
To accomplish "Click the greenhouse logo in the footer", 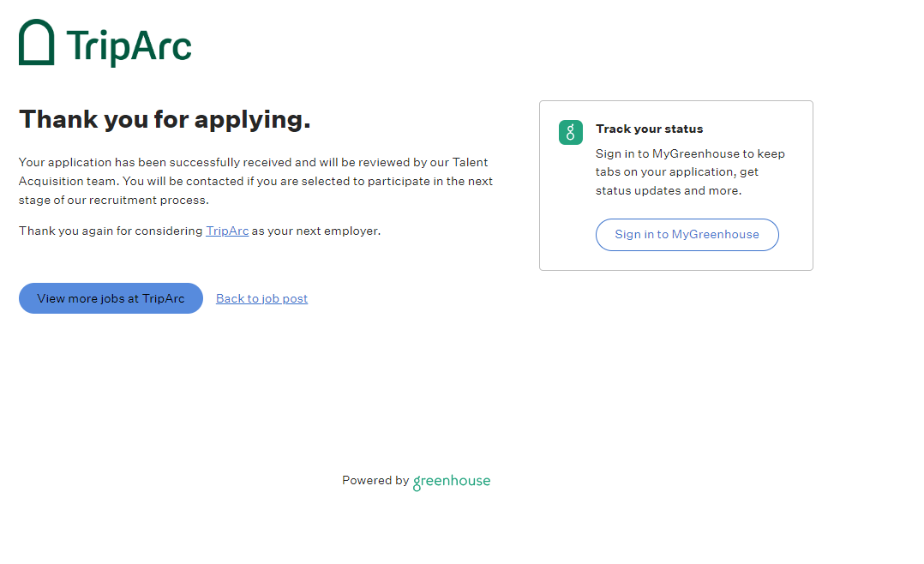I will tap(452, 482).
